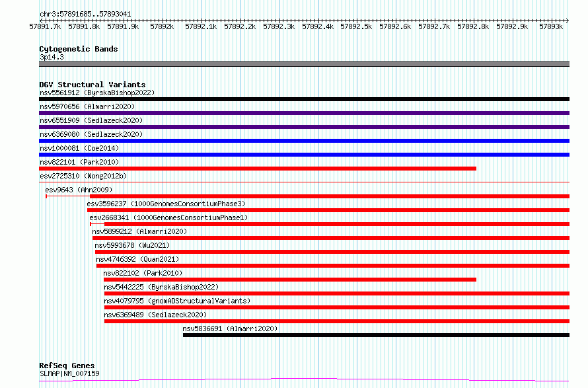Open esv9643 (Ahn2009) label
Viewport: 588px width, 388px height.
tap(79, 190)
